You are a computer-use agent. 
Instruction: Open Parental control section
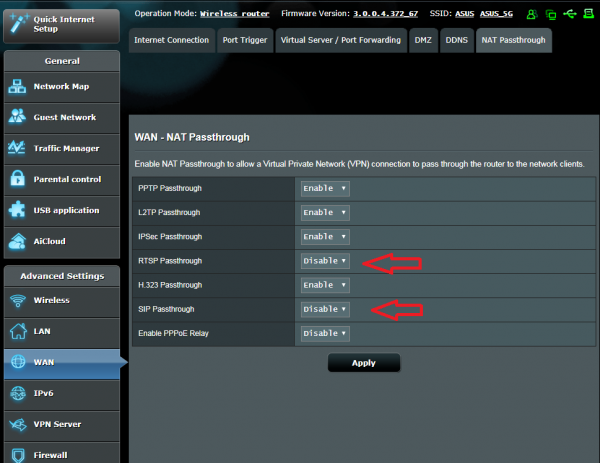(62, 179)
